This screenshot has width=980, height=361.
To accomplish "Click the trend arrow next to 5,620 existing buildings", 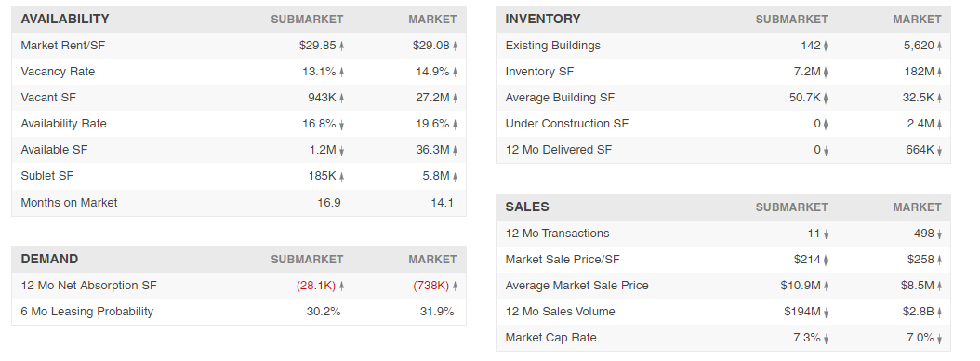I will coord(939,46).
